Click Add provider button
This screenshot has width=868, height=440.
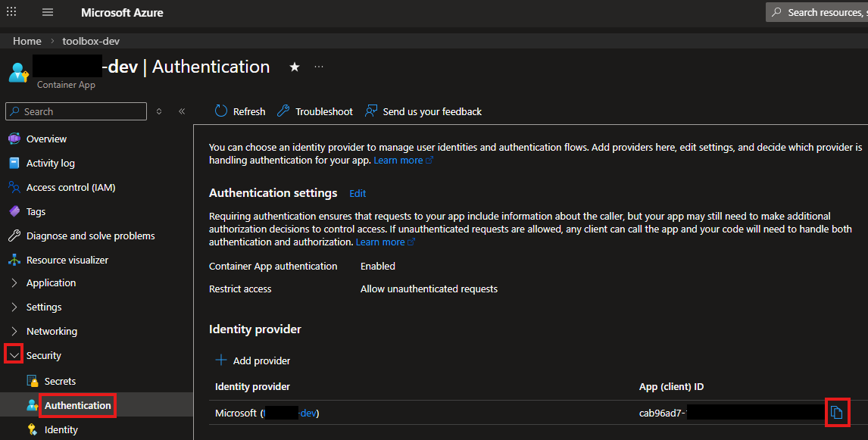(x=253, y=360)
